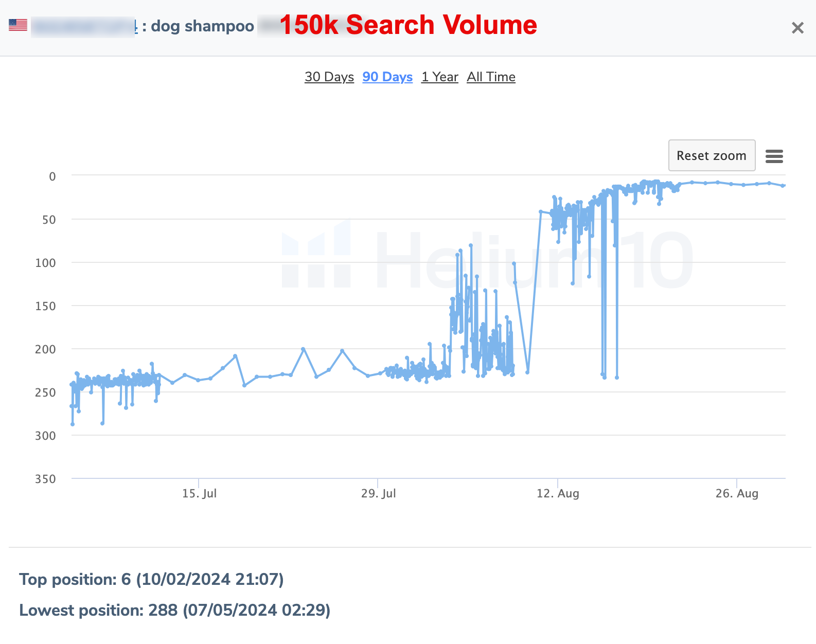Viewport: 816px width, 644px height.
Task: Click the 26. Aug x-axis label
Action: click(x=737, y=493)
